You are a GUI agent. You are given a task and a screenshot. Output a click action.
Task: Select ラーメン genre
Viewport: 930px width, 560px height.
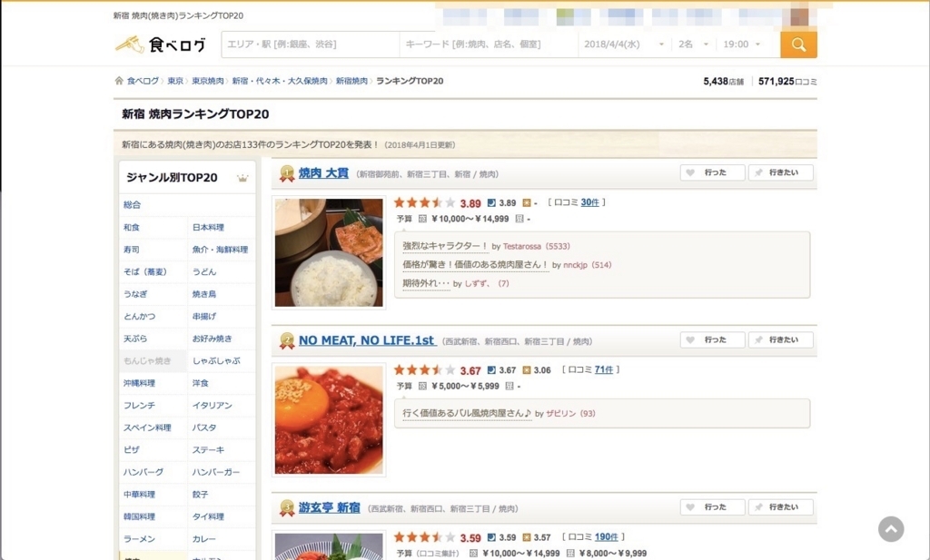coord(139,539)
